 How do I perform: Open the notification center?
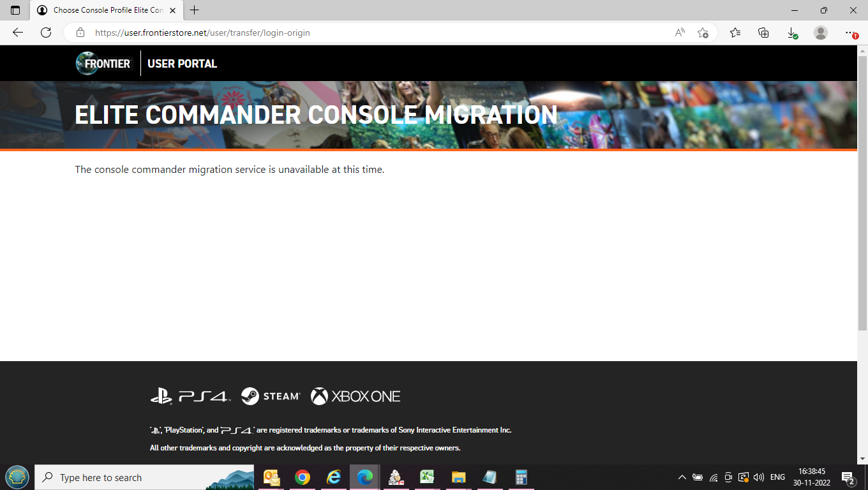[x=849, y=477]
